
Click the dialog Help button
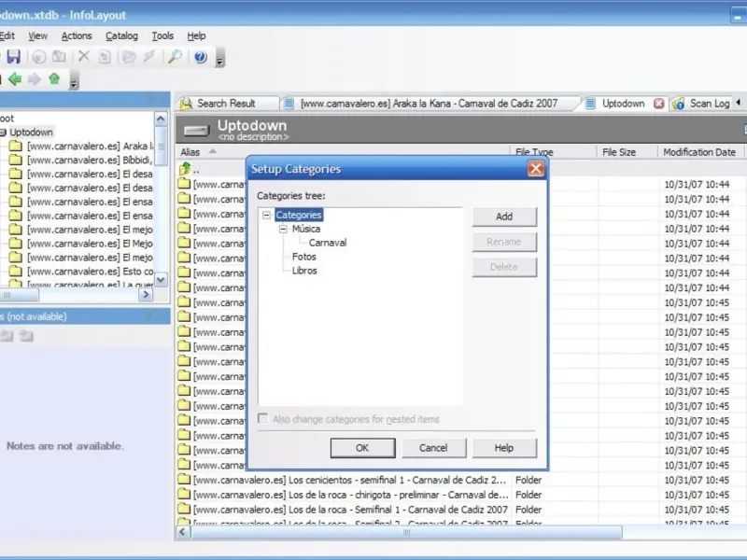[504, 448]
